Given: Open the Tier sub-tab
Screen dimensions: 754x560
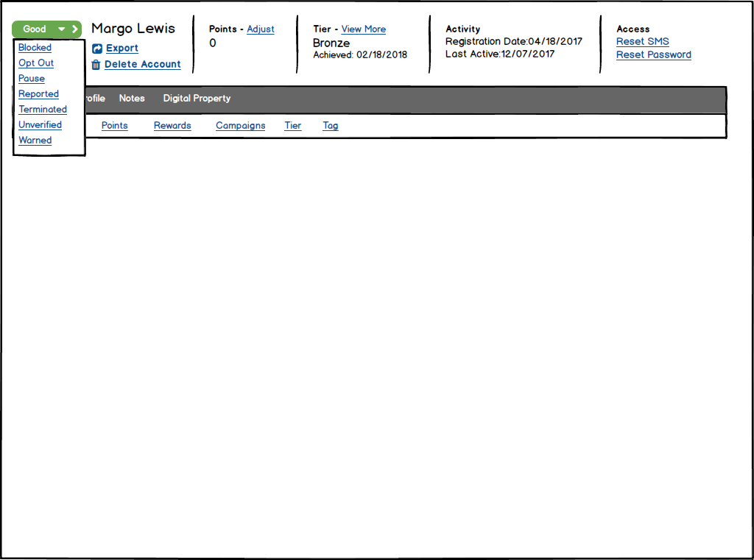Looking at the screenshot, I should pyautogui.click(x=293, y=125).
